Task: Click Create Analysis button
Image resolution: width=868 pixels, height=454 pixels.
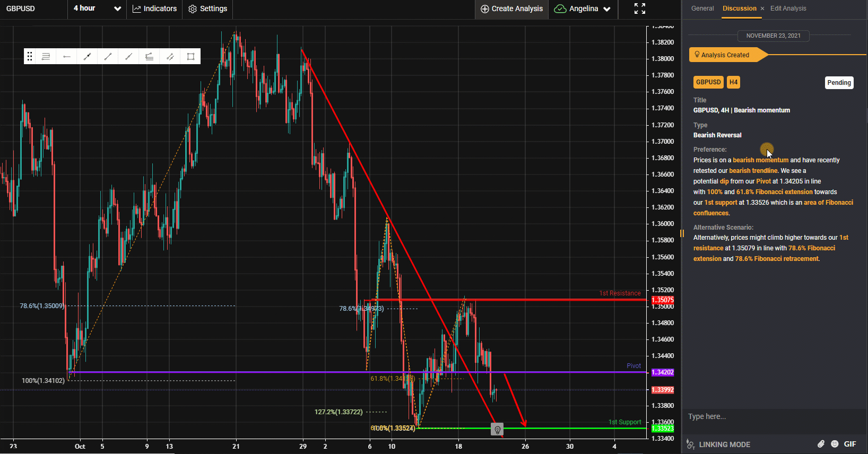Action: tap(511, 8)
